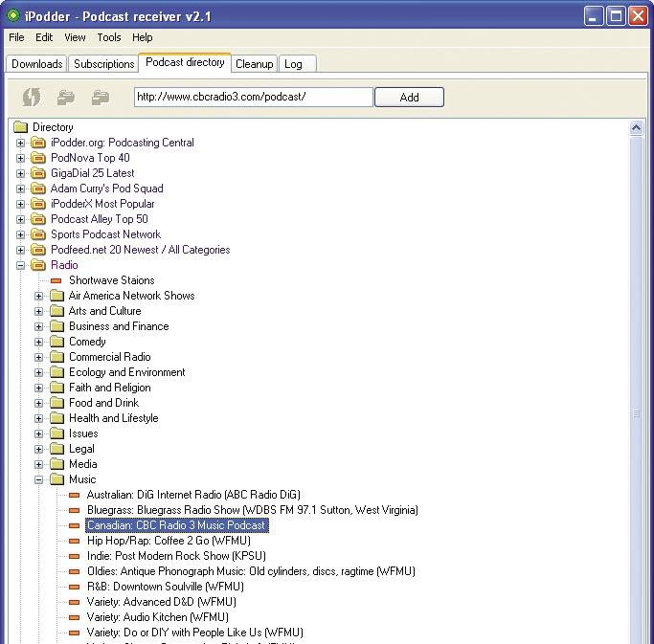Screen dimensions: 654x644
Task: Expand Adam Curry's Pod Squad node
Action: coord(20,189)
